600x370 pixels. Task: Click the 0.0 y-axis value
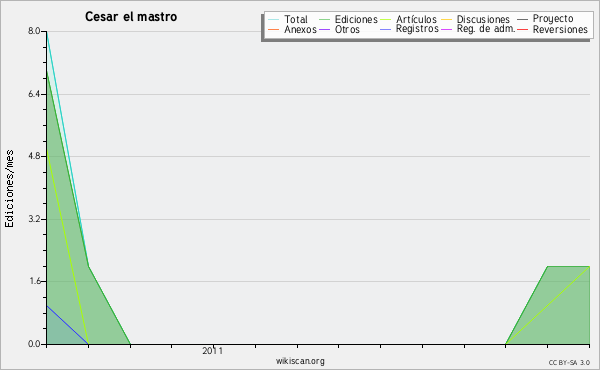click(34, 344)
